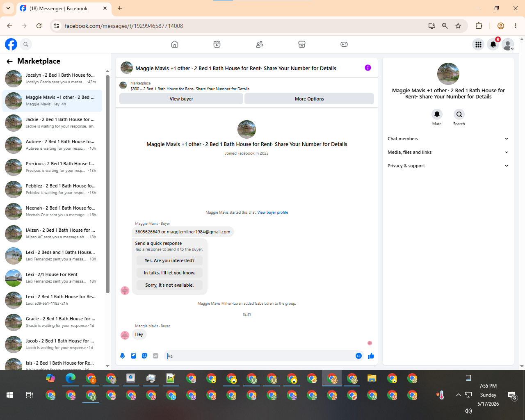This screenshot has height=420, width=525.
Task: Open the Marketplace storefront icon
Action: [x=302, y=44]
